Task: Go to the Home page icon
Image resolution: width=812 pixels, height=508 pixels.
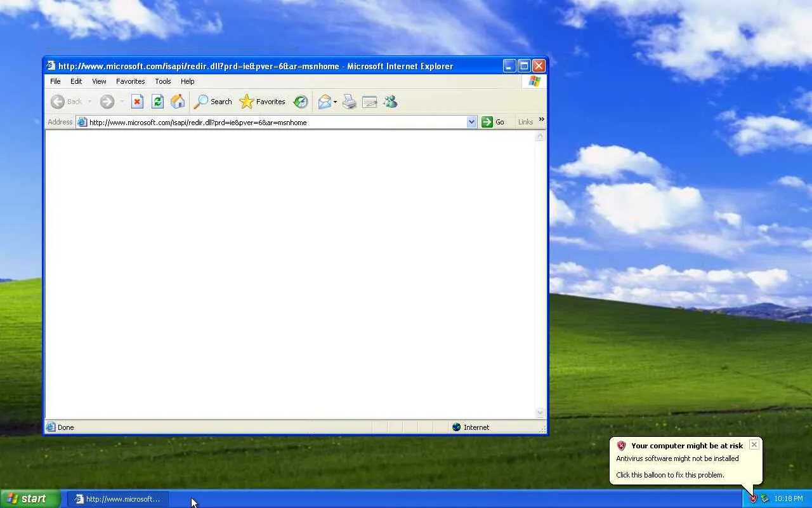Action: pyautogui.click(x=178, y=102)
